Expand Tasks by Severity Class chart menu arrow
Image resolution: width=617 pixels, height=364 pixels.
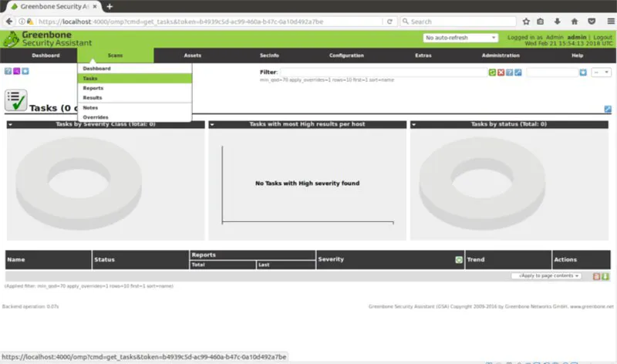pyautogui.click(x=11, y=125)
